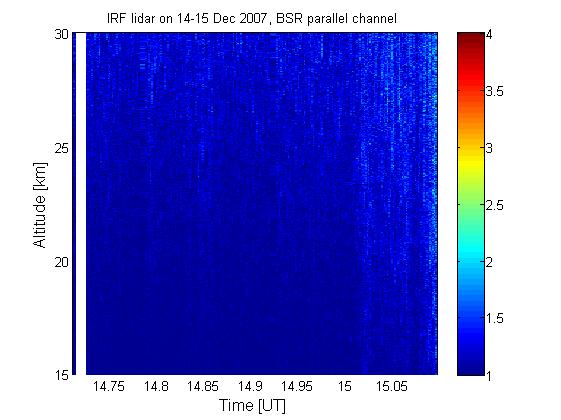The width and height of the screenshot is (561, 420).
Task: Click the 14.8 tick on time axis
Action: pyautogui.click(x=156, y=386)
